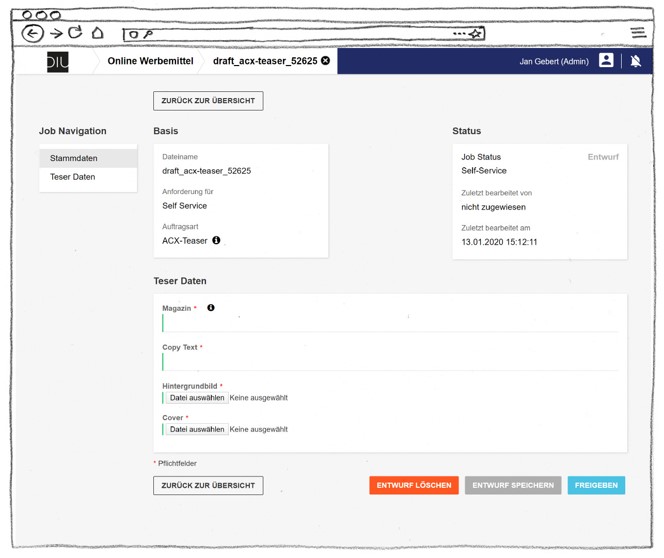664x558 pixels.
Task: Select Teser Daten in Job Navigation
Action: [x=88, y=177]
